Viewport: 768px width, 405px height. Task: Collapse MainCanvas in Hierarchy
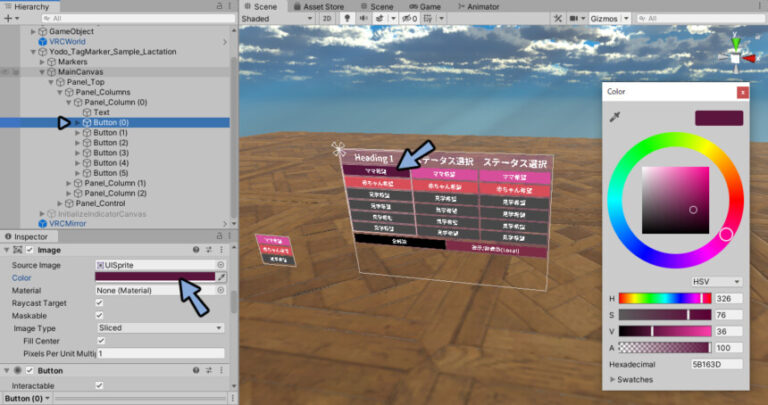pos(42,72)
